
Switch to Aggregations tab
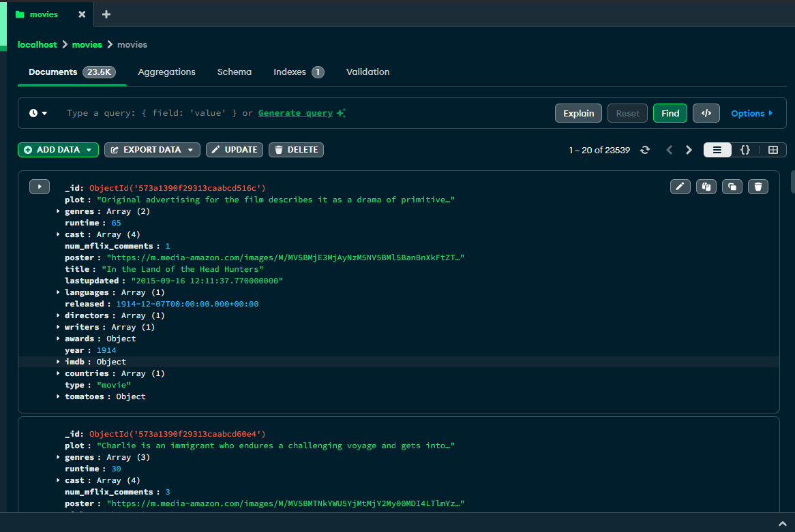[166, 72]
